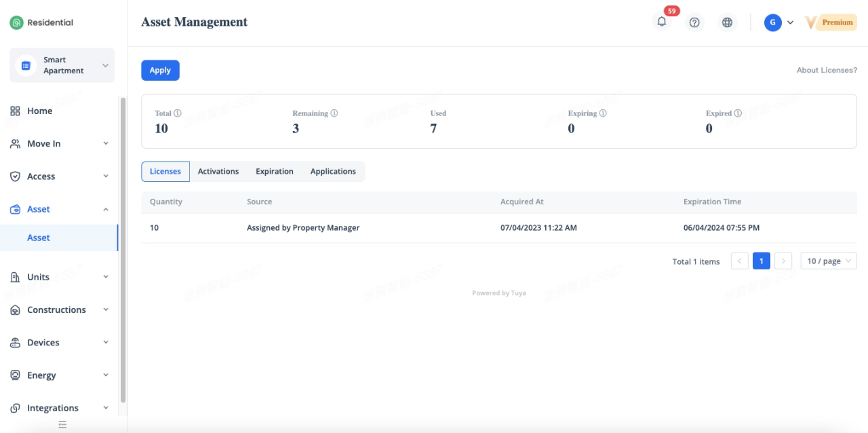Open the language globe icon
This screenshot has height=433, width=868.
point(727,22)
